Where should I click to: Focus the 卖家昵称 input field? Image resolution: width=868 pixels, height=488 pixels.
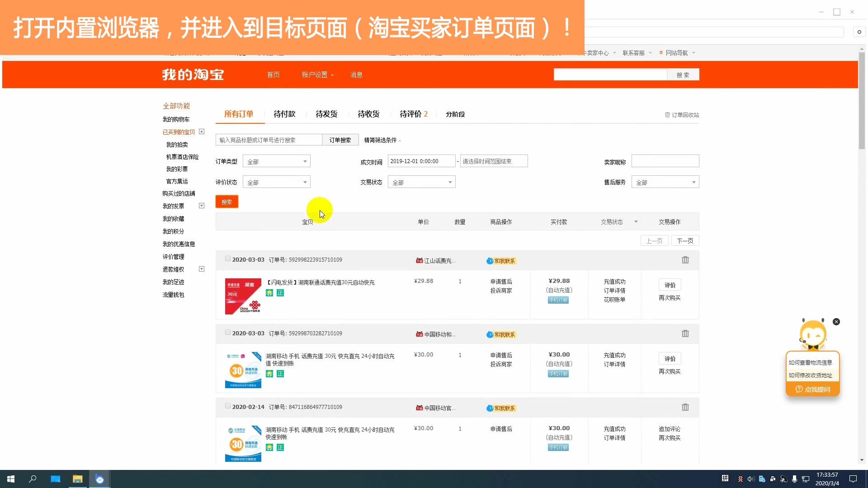pos(665,161)
